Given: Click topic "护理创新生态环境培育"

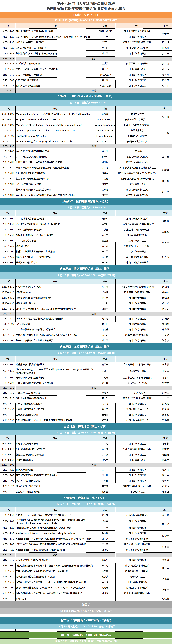Looking at the screenshot, I should pyautogui.click(x=27, y=444).
